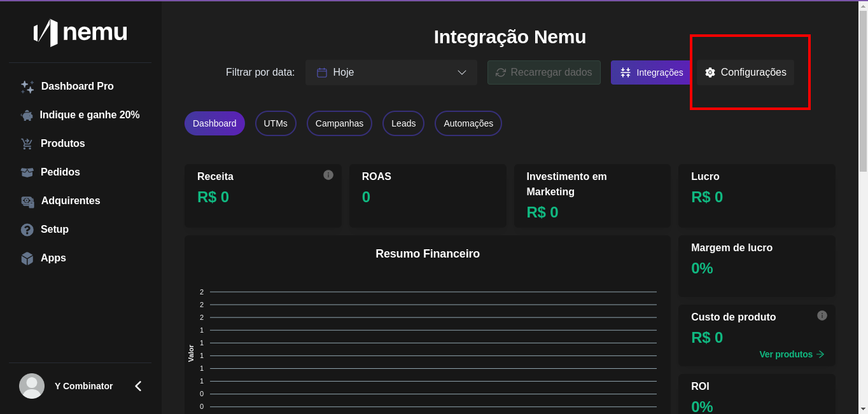
Task: Click the piggy bank referral icon
Action: click(27, 115)
